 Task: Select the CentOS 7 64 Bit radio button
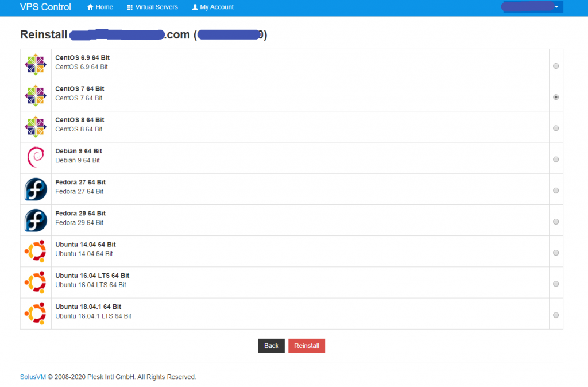pyautogui.click(x=556, y=97)
